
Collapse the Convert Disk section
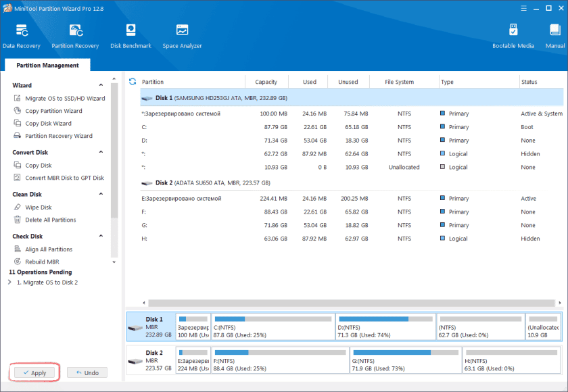click(101, 153)
